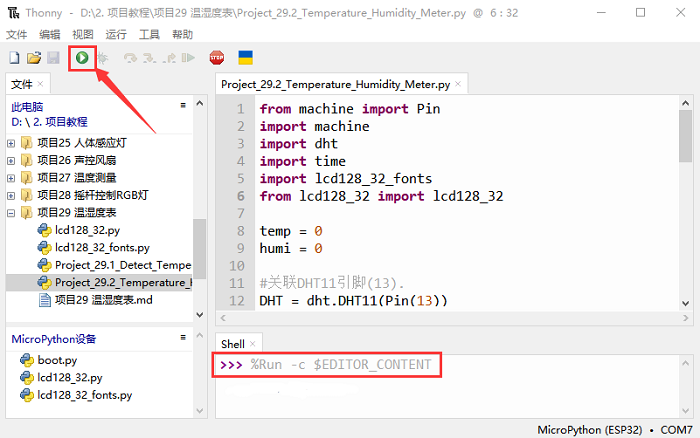Viewport: 700px width, 438px height.
Task: Click the editor vertical scrollbar
Action: [x=685, y=200]
